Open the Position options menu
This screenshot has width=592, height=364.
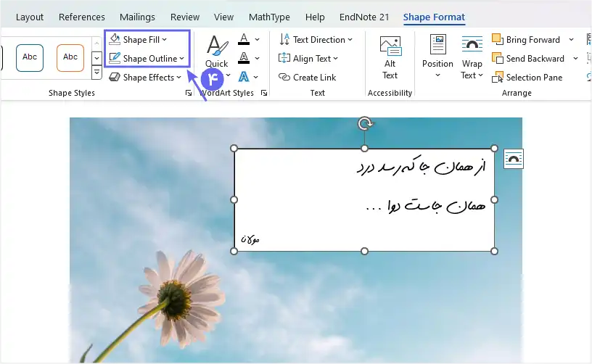(437, 57)
